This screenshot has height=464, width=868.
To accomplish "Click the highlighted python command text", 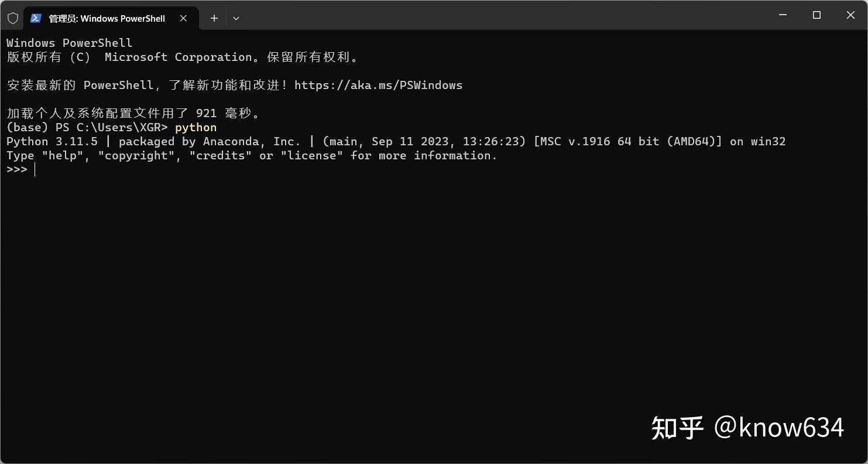I will coord(195,127).
